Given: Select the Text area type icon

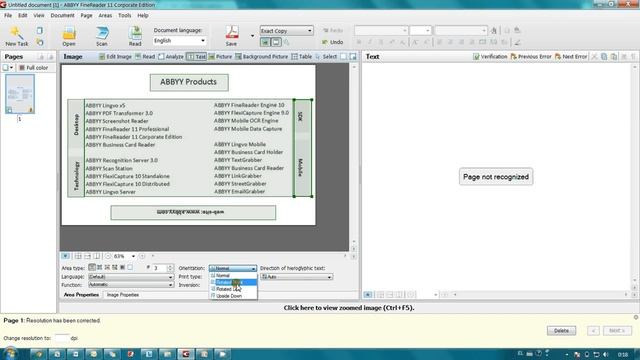Looking at the screenshot, I should [x=92, y=268].
